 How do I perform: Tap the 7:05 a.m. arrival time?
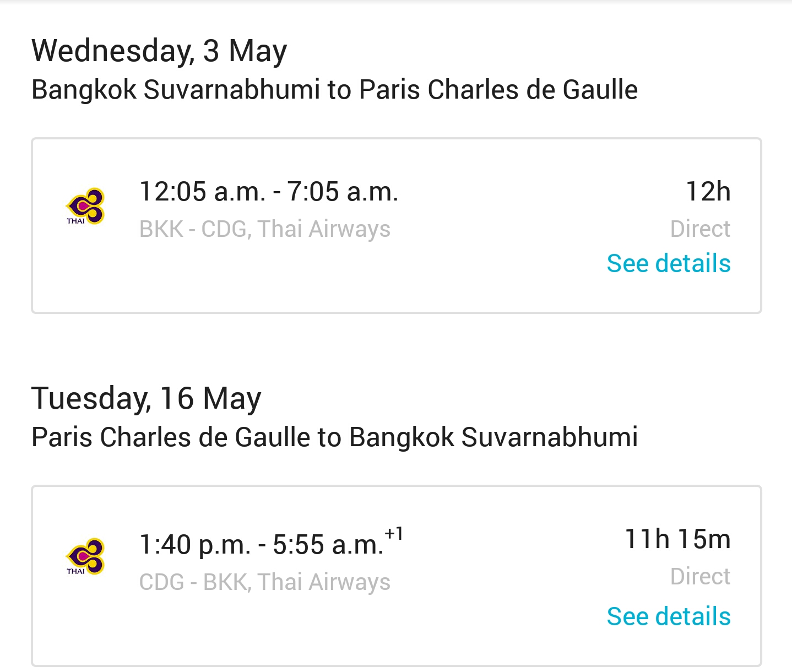click(x=343, y=192)
